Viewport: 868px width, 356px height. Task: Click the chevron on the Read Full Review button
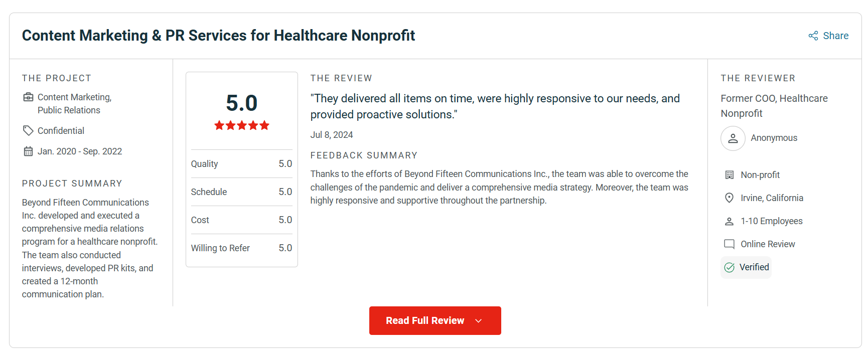click(x=478, y=320)
